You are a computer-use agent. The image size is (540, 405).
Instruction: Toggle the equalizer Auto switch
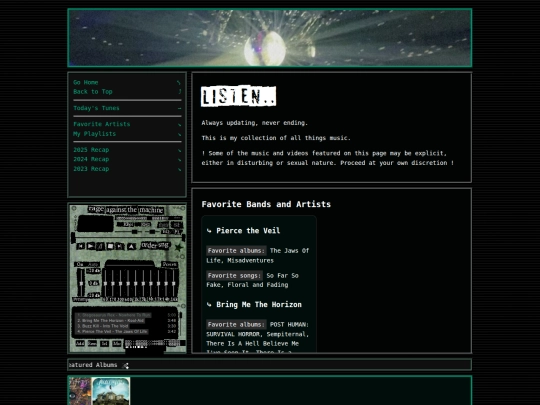tap(93, 264)
